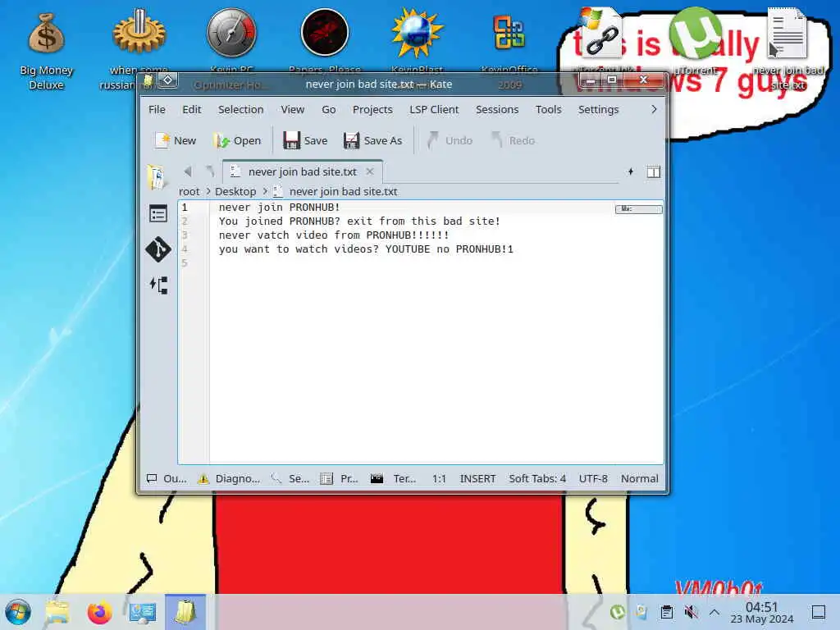Open the Projects menu

tap(372, 109)
